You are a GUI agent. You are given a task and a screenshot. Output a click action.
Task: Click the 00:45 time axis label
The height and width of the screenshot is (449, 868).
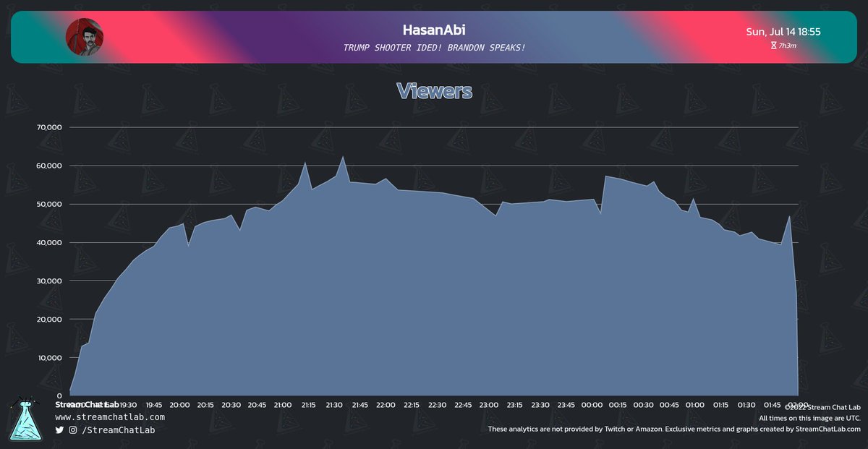click(669, 405)
